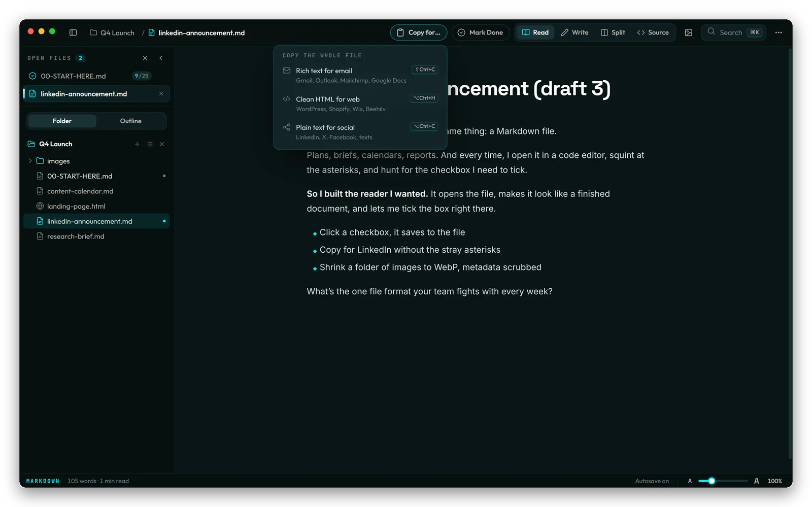
Task: Click the 9/20 progress badge
Action: 142,76
